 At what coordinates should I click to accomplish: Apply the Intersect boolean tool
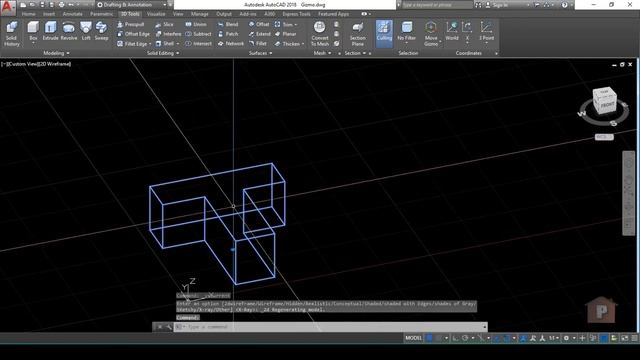point(198,43)
